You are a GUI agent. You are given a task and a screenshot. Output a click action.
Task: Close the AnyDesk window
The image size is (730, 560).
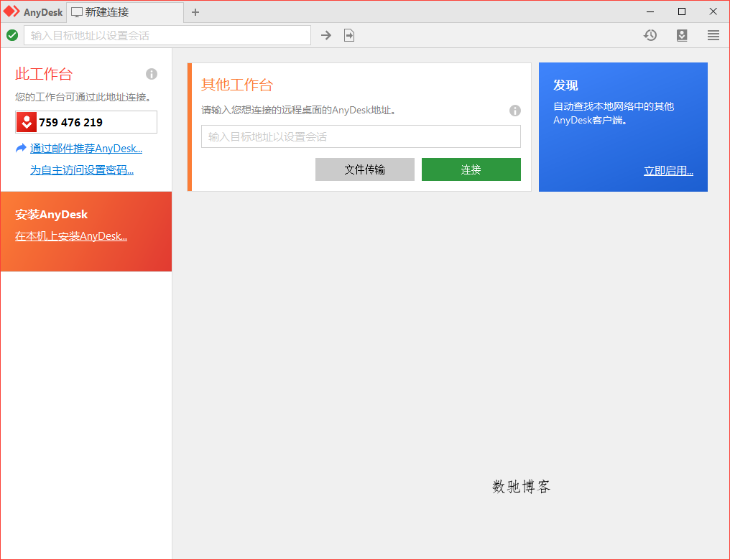[x=713, y=11]
